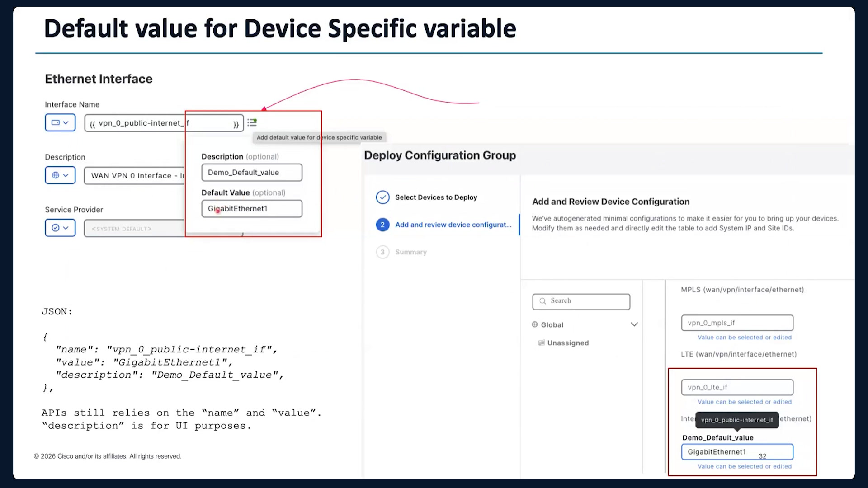The height and width of the screenshot is (488, 868).
Task: Click the Search box in deploy panel
Action: [581, 301]
